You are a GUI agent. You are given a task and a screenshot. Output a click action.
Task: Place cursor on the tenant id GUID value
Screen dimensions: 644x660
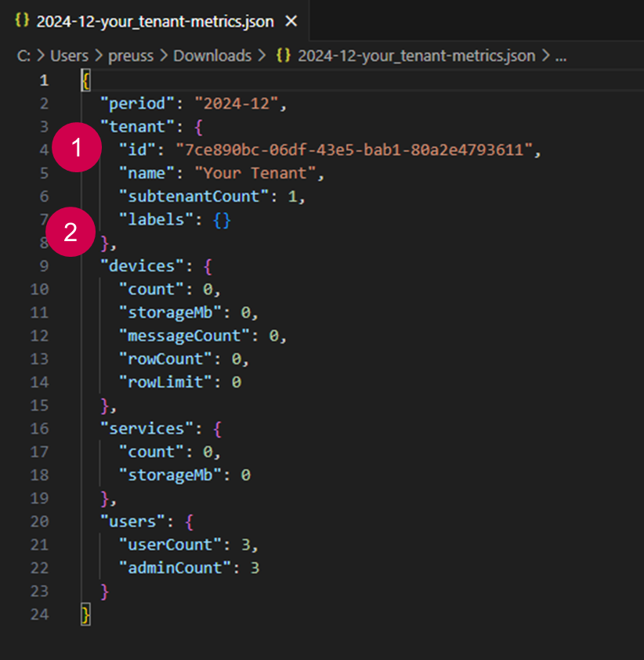point(354,150)
